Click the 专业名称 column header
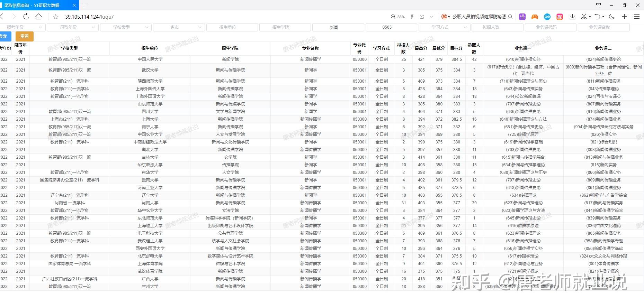This screenshot has width=644, height=308. [311, 48]
